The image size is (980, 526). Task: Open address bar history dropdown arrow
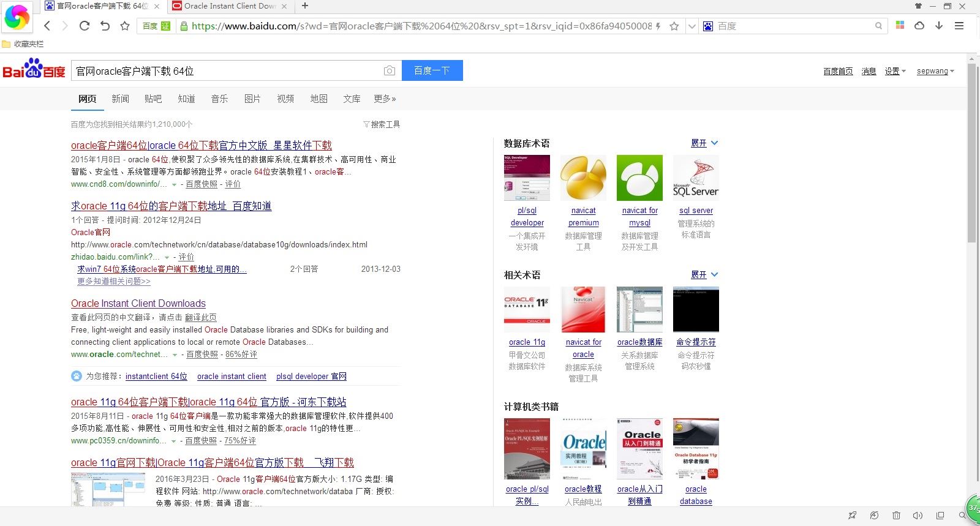tap(692, 26)
